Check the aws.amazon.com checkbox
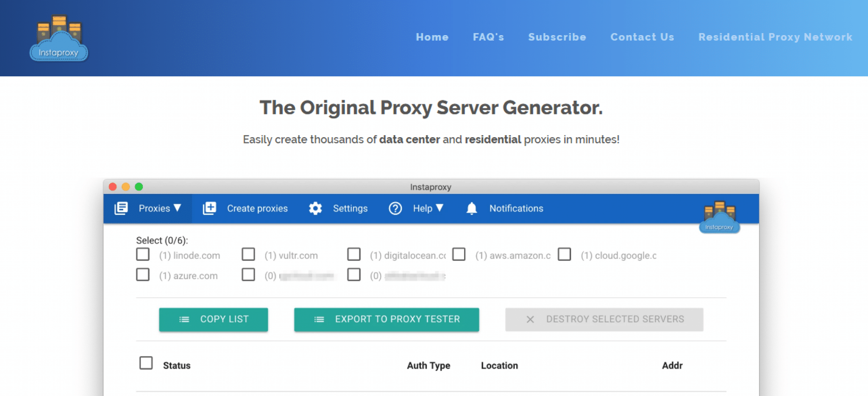This screenshot has width=868, height=396. [459, 255]
